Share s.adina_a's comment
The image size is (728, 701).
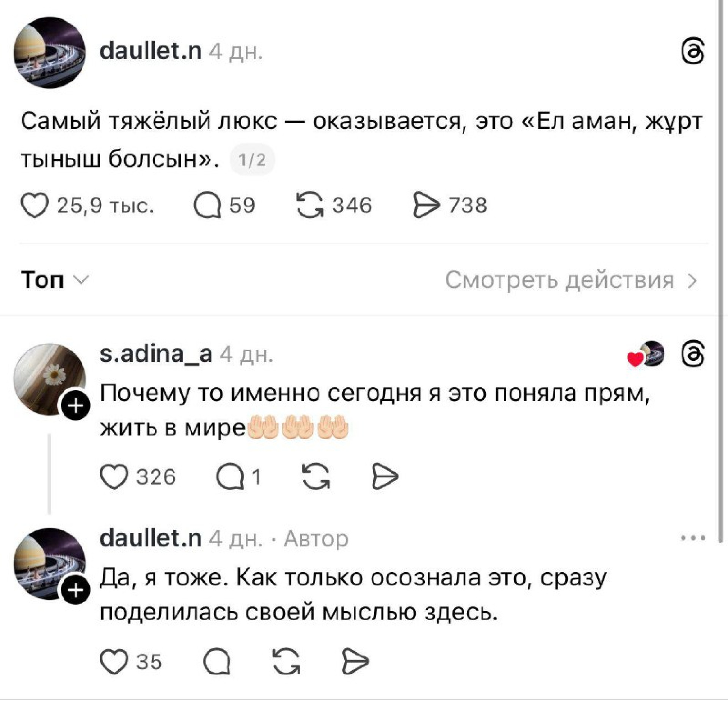click(x=385, y=477)
